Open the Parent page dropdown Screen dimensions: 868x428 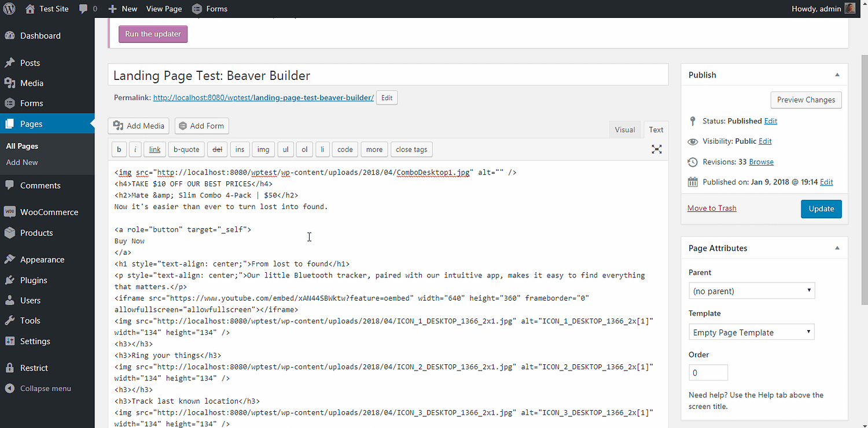pyautogui.click(x=752, y=291)
